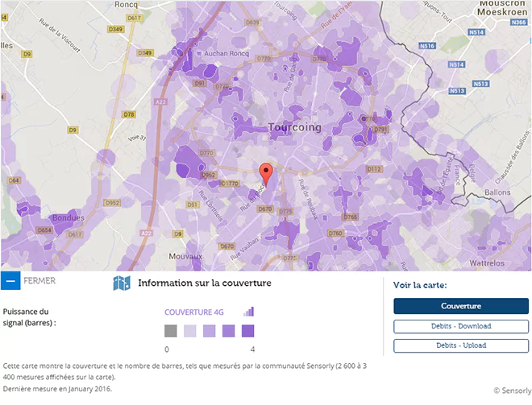532x405 pixels.
Task: Click the Auchan Roncq store label
Action: tap(223, 54)
